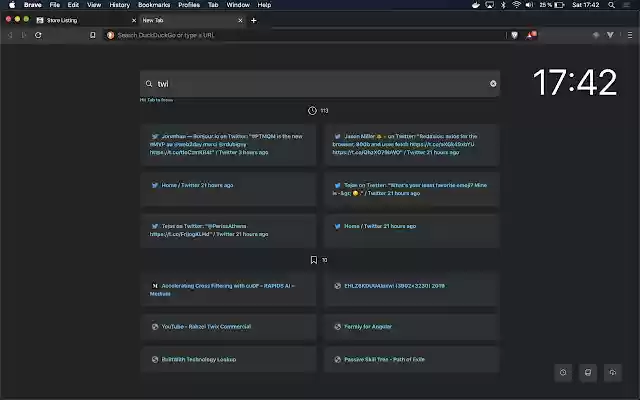The height and width of the screenshot is (400, 640).
Task: Click the address bar URL field
Action: (304, 35)
